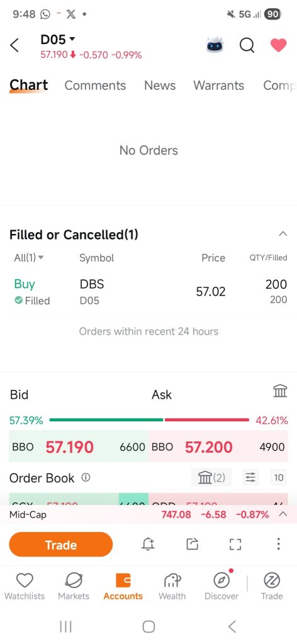The image size is (297, 644).
Task: Collapse the Filled or Cancelled section
Action: click(283, 234)
